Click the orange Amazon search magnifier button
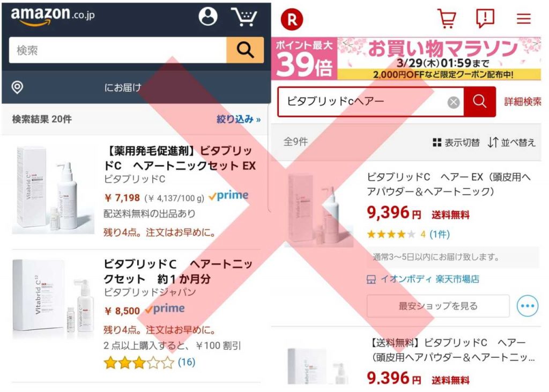The height and width of the screenshot is (392, 549). click(245, 50)
